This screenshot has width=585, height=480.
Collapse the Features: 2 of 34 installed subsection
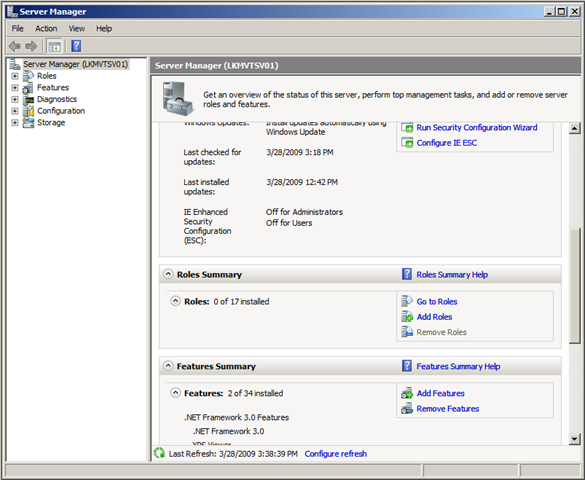click(175, 393)
